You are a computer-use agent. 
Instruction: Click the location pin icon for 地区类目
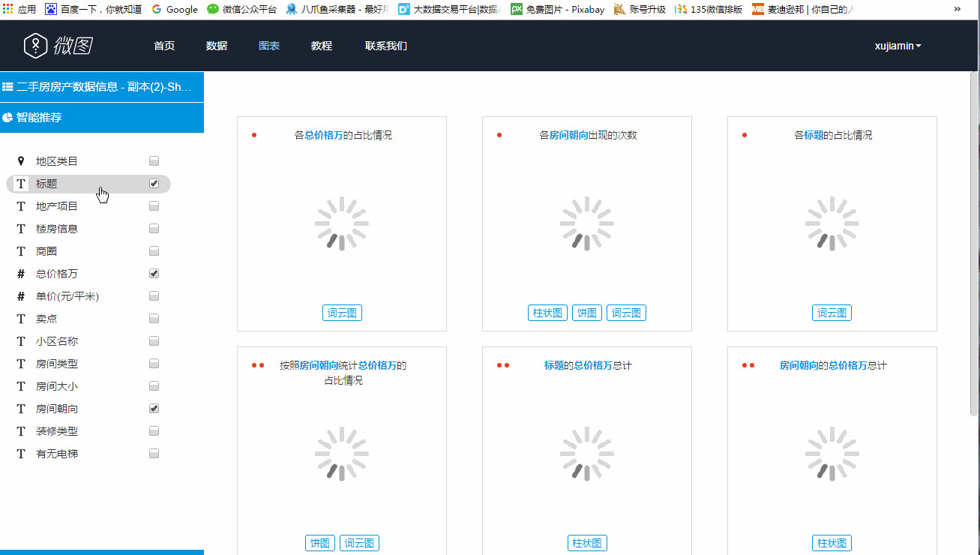coord(21,161)
